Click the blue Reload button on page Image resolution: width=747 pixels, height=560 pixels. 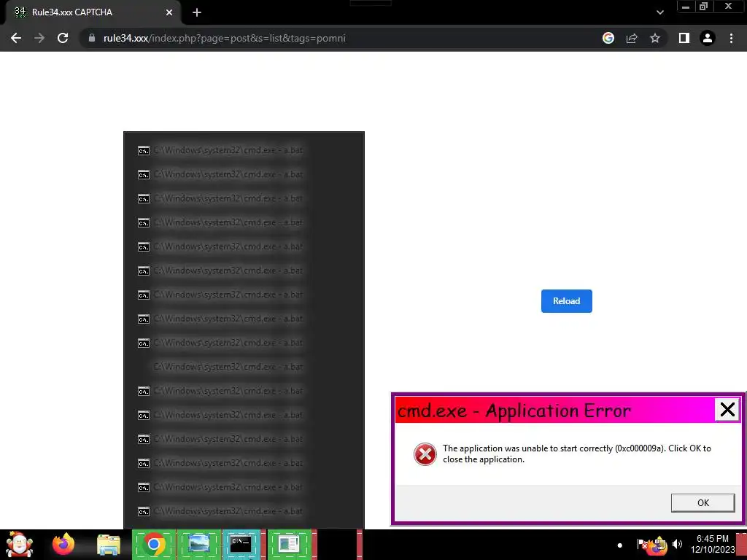click(x=566, y=301)
